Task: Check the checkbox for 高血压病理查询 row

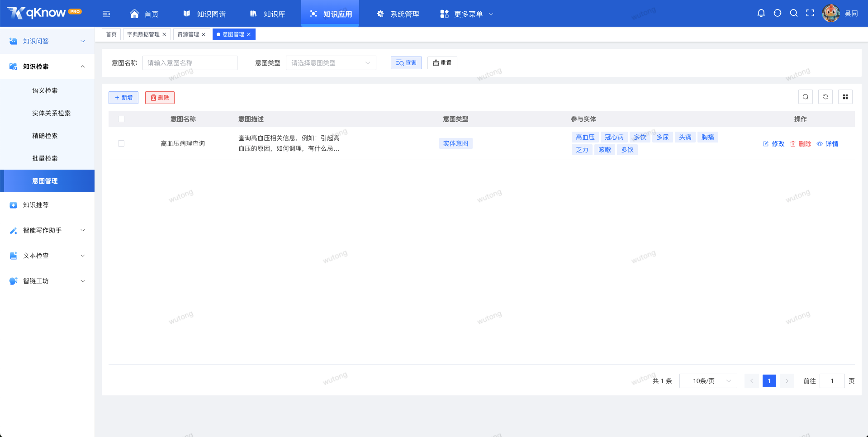Action: [121, 143]
